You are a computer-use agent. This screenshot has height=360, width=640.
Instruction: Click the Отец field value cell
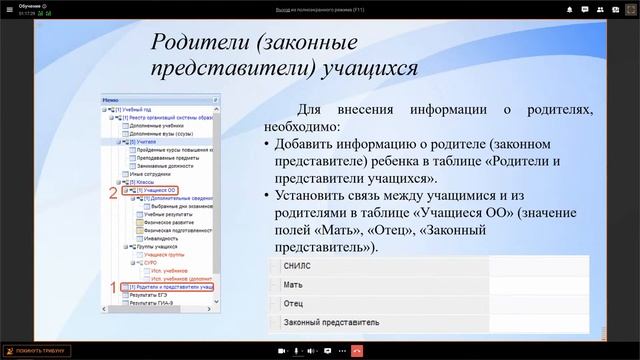coord(539,304)
